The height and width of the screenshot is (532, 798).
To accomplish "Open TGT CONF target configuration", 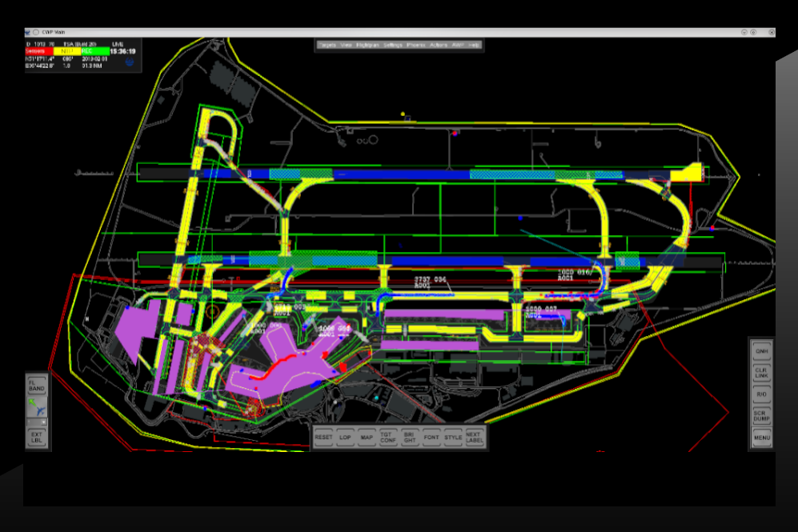I will [388, 438].
